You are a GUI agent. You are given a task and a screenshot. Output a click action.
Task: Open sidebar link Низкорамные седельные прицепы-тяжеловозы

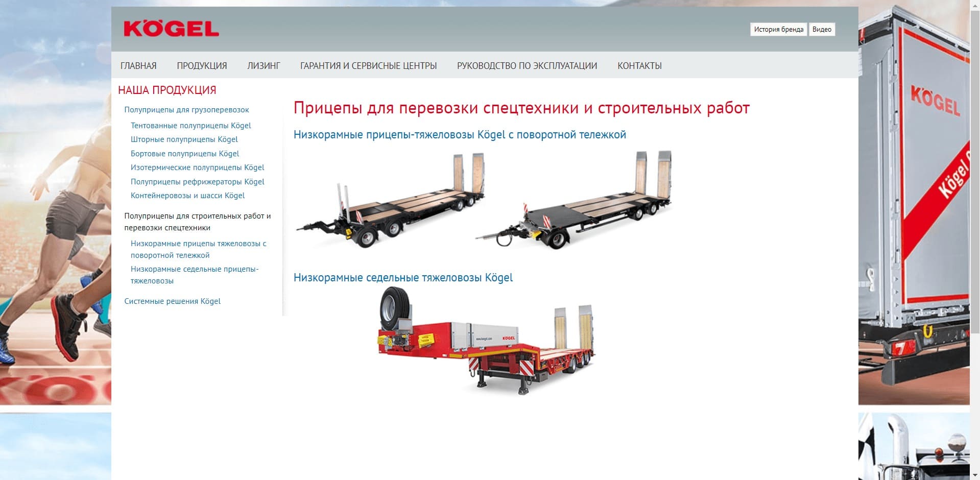point(194,275)
